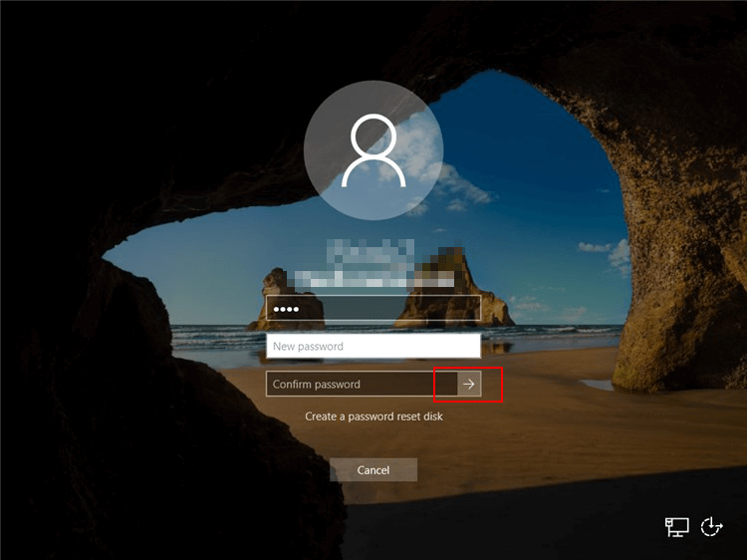Focus the old password field with dots
This screenshot has height=560, width=747.
pos(373,309)
